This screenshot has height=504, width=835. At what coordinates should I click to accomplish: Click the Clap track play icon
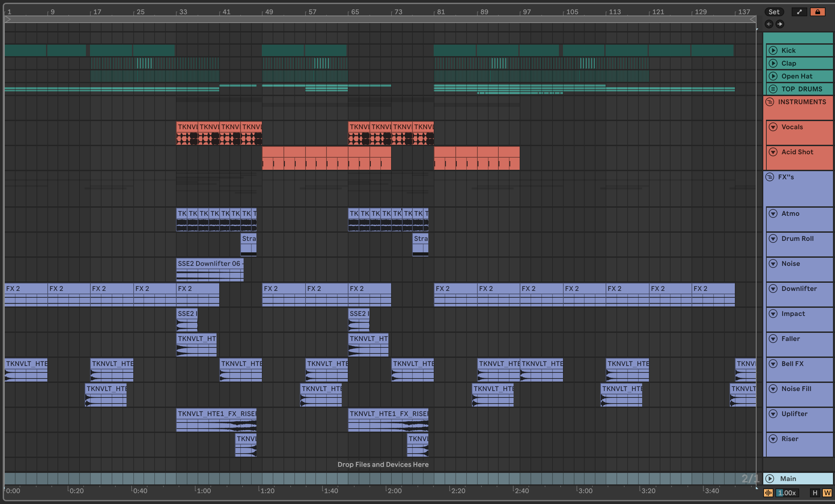pyautogui.click(x=773, y=63)
